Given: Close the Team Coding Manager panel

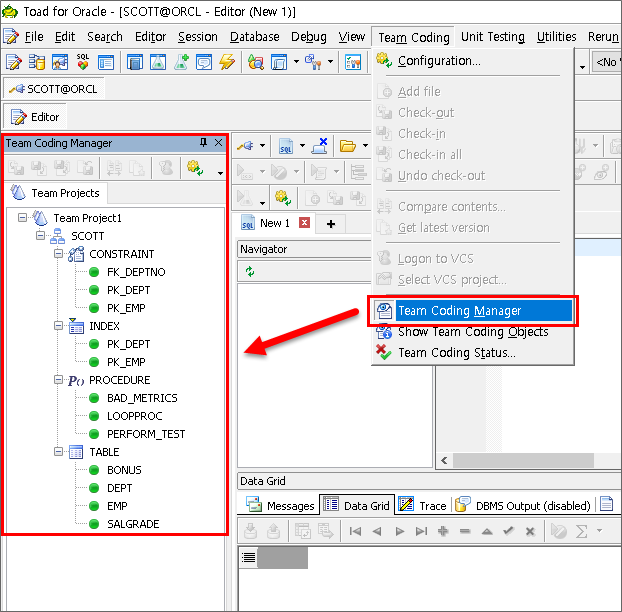Looking at the screenshot, I should 218,142.
